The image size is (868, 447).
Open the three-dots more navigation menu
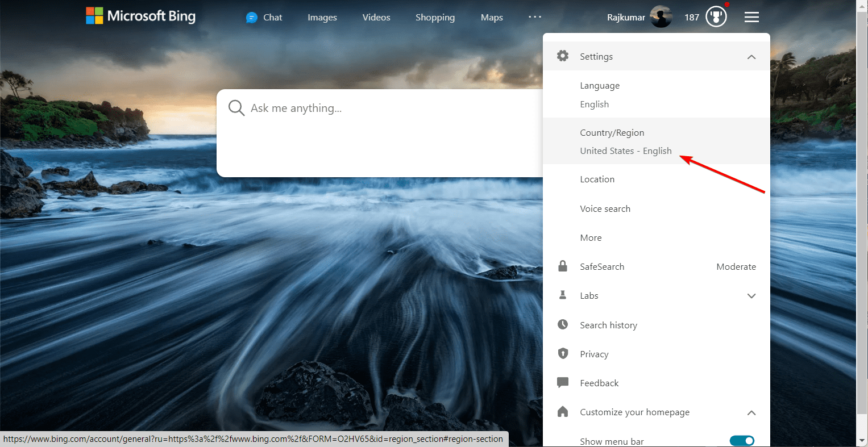point(535,17)
